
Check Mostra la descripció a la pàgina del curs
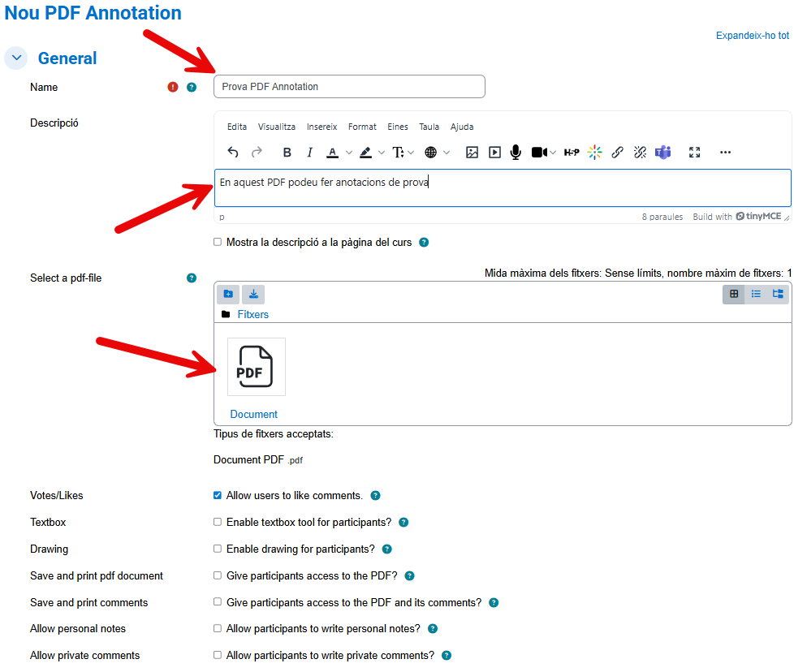(x=218, y=242)
